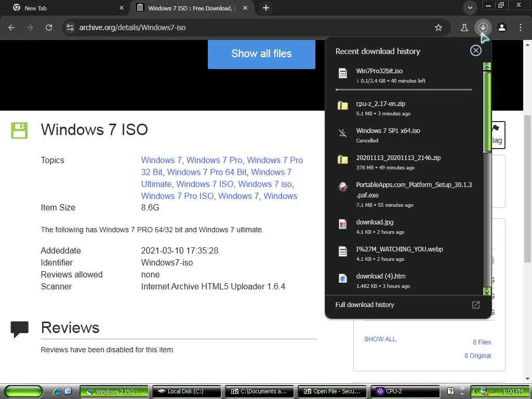The image size is (532, 399).
Task: Open a new browser tab with plus
Action: pos(266,8)
